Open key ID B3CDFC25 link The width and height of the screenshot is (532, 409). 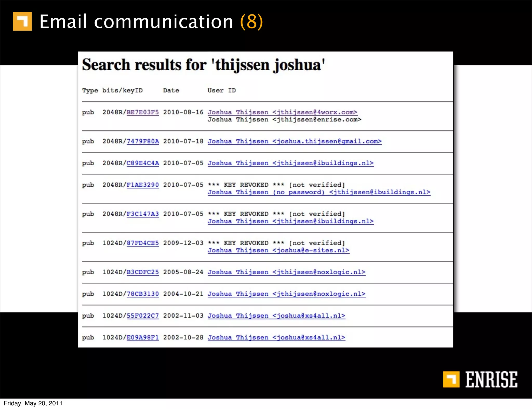tap(143, 272)
